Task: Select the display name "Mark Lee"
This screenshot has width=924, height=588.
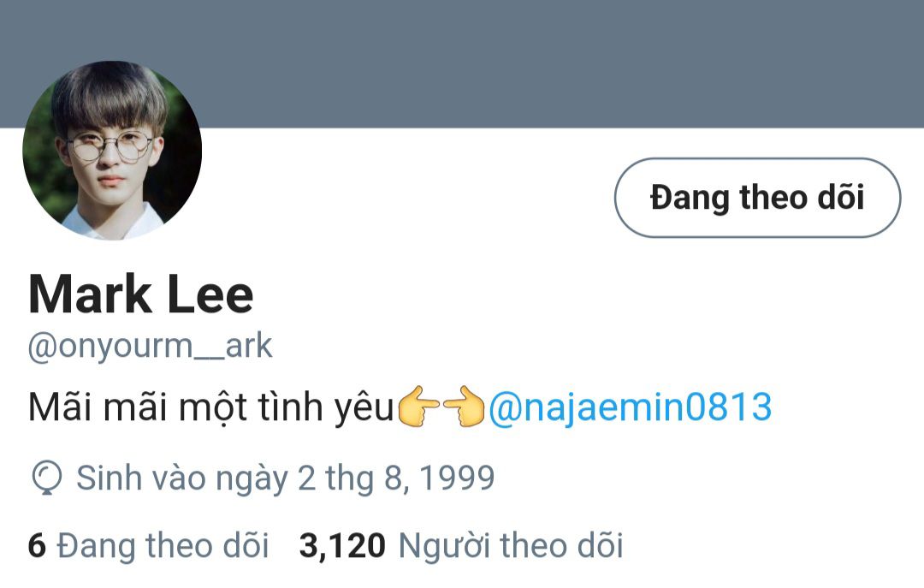Action: click(141, 294)
